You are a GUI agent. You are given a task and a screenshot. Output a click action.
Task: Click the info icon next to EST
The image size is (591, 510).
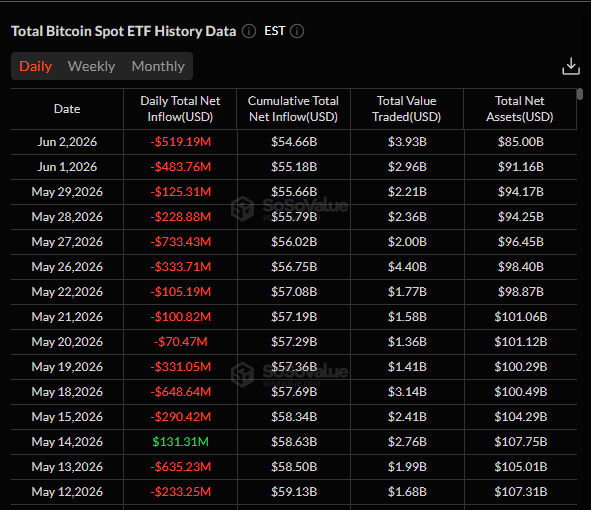297,31
